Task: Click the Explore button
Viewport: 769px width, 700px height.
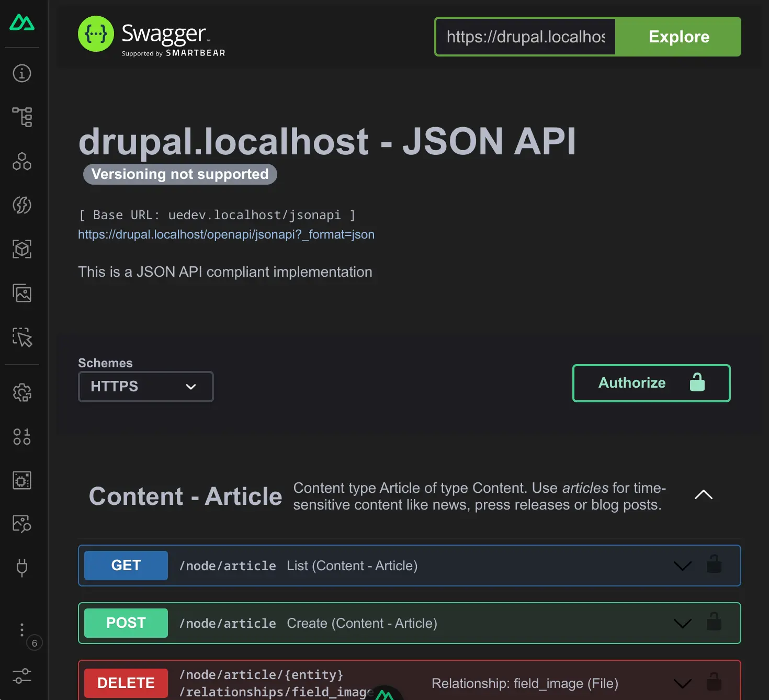Action: click(x=678, y=37)
